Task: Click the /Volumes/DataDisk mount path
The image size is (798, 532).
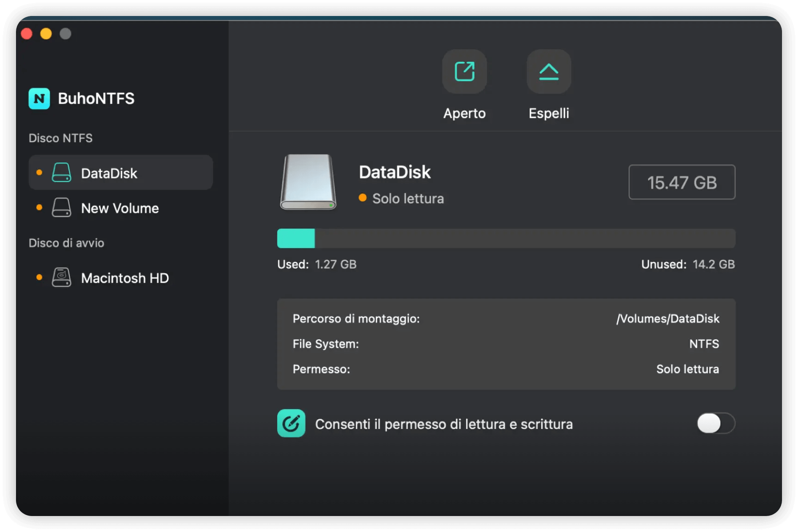Action: point(667,318)
